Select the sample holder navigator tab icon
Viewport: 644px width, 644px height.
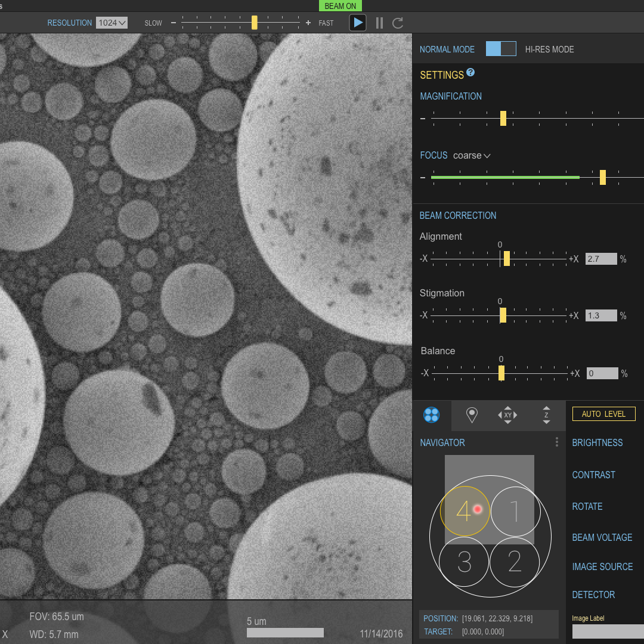point(431,415)
